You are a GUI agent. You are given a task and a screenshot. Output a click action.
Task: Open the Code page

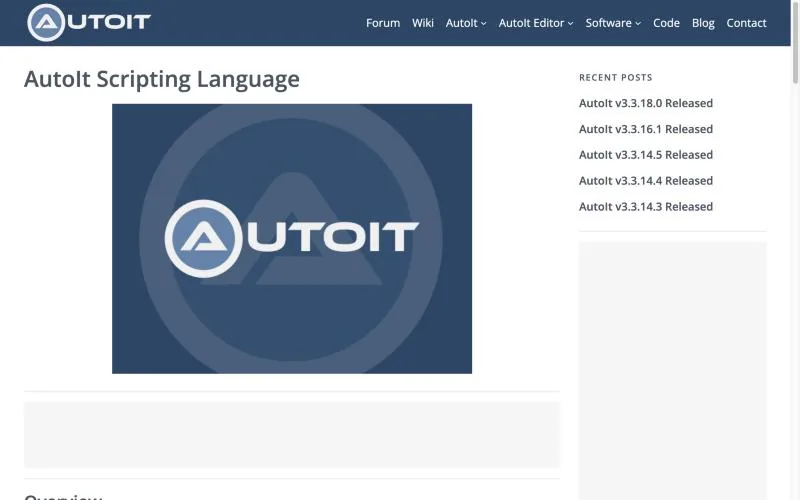666,23
